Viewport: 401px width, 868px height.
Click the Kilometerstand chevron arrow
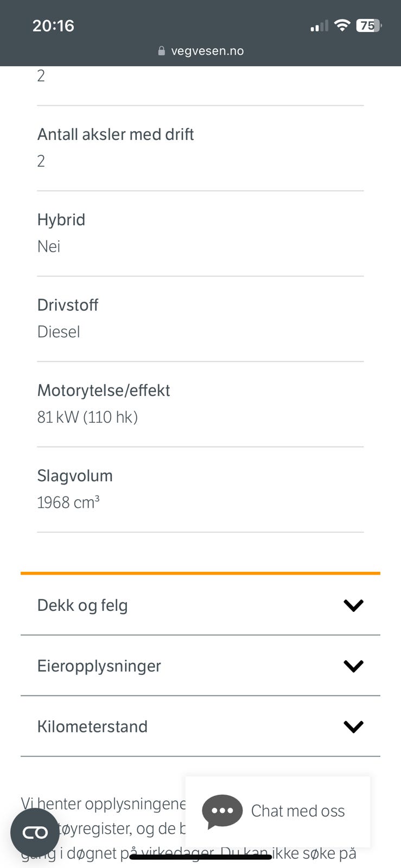[x=353, y=727]
